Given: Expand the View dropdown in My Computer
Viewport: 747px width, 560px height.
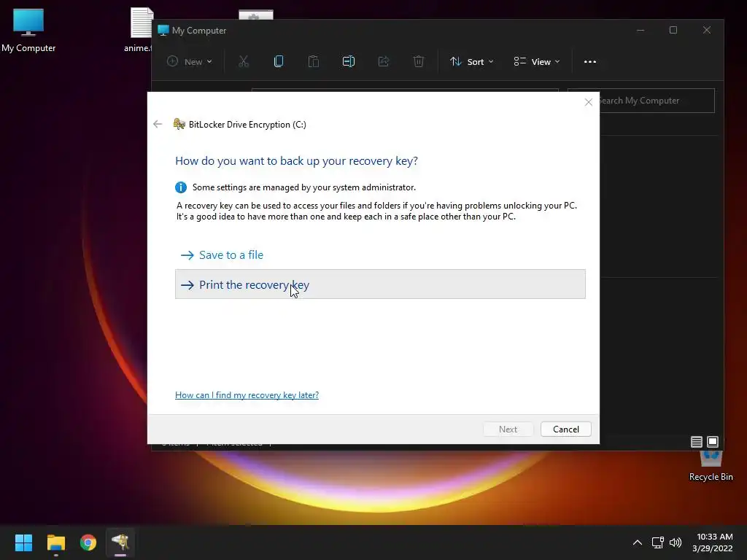Looking at the screenshot, I should pos(536,61).
